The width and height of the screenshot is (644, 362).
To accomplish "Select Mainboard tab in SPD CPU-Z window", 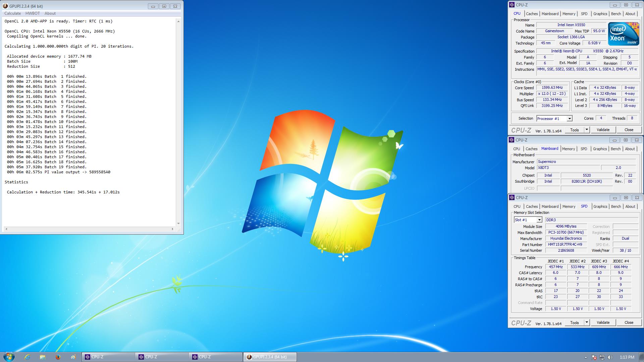I will (x=550, y=206).
